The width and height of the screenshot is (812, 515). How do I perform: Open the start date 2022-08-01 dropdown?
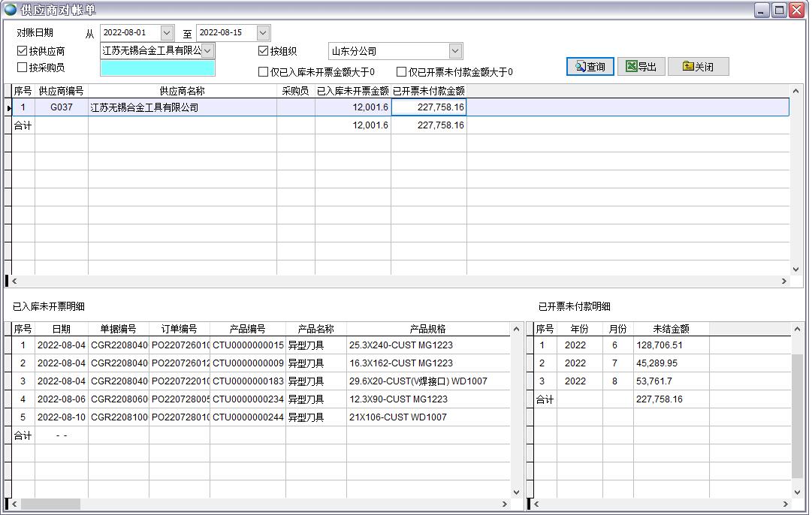(167, 33)
